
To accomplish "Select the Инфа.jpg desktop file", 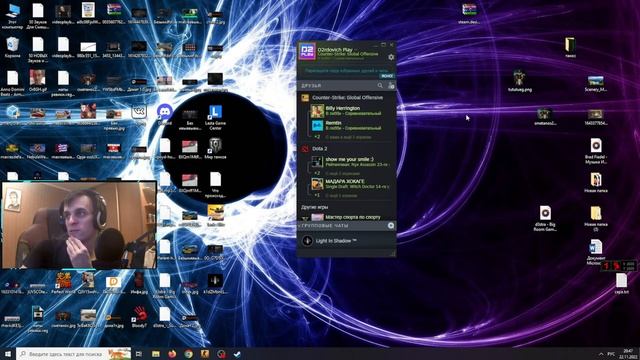I will [x=139, y=283].
